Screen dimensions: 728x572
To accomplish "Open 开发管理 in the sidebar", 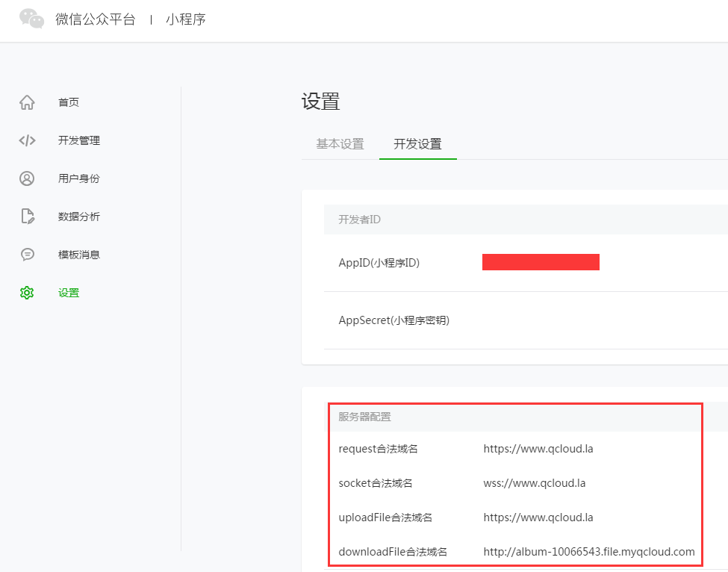I will coord(79,140).
